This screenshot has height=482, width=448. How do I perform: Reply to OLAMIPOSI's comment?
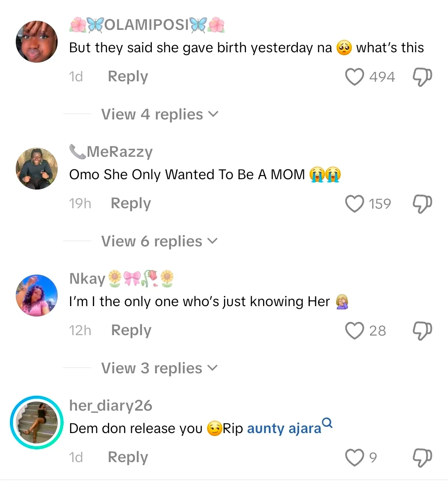pyautogui.click(x=128, y=77)
